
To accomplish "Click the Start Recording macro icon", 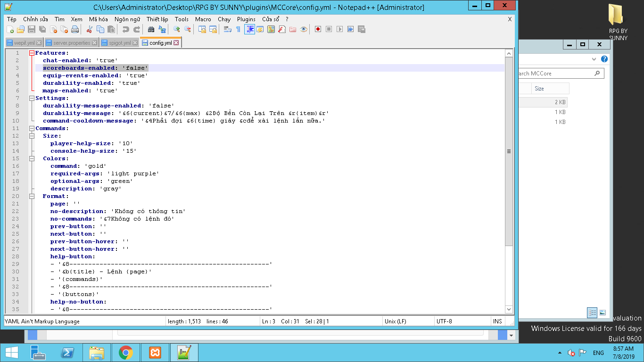I will [x=318, y=29].
